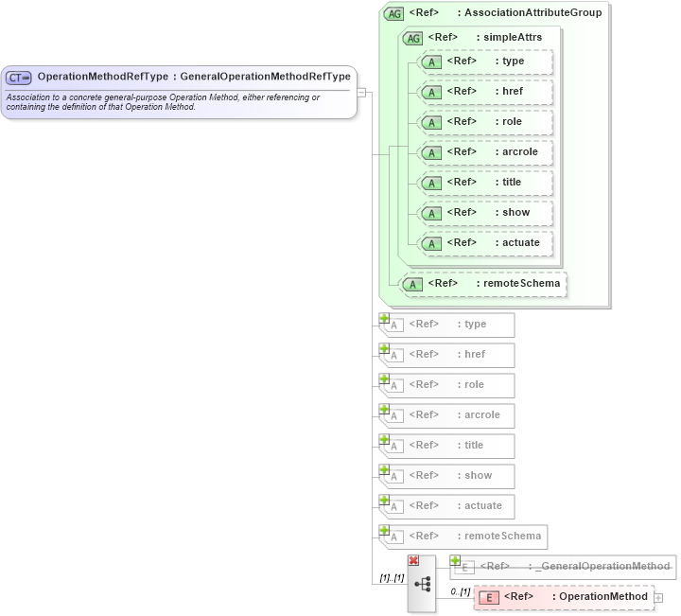
Task: Click green plus on greyed arcrole attribute
Action: tap(384, 409)
